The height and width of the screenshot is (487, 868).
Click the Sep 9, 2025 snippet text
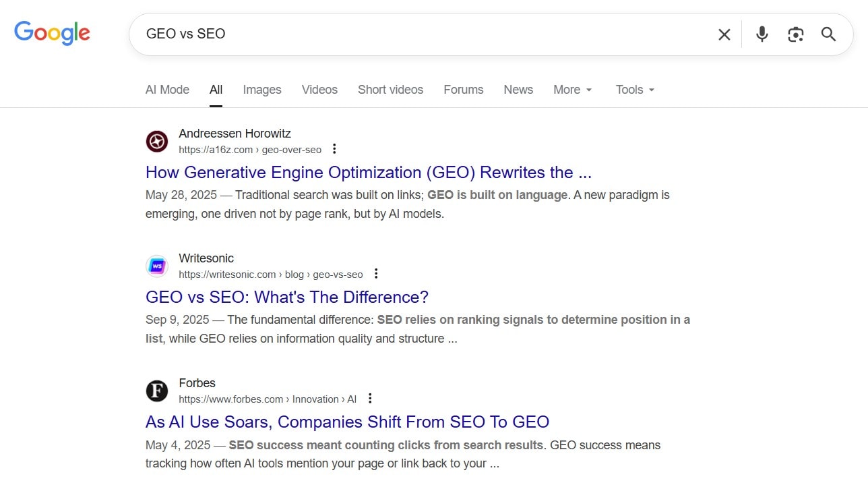tap(418, 329)
